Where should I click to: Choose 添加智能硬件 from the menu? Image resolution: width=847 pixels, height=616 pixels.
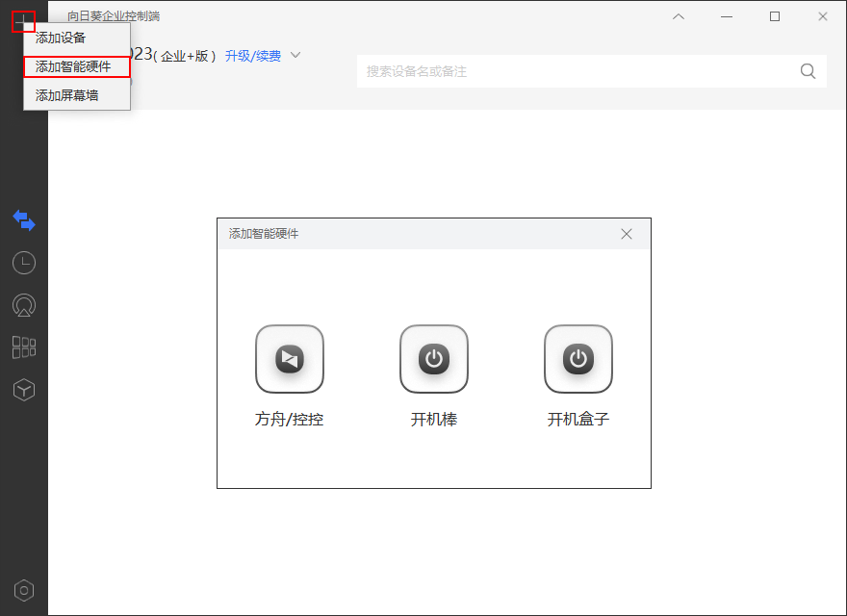point(77,66)
